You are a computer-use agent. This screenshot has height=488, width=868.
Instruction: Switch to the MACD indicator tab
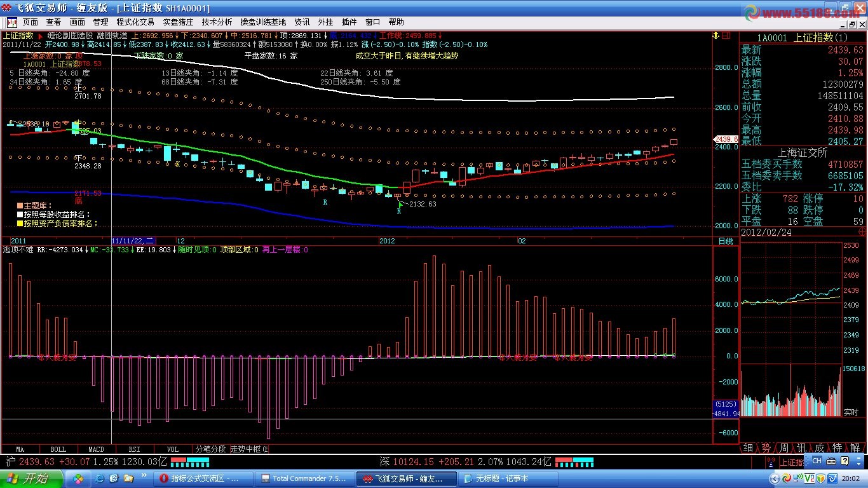(x=96, y=449)
